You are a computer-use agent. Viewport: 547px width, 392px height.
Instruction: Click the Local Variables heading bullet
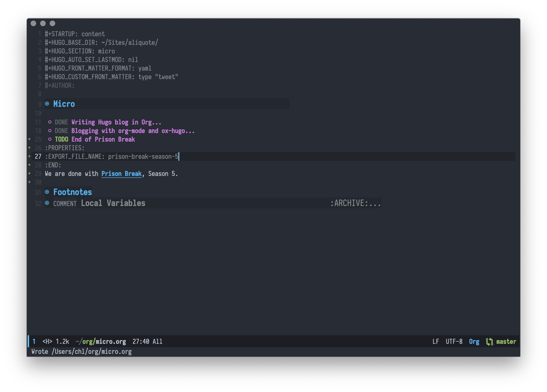coord(47,203)
